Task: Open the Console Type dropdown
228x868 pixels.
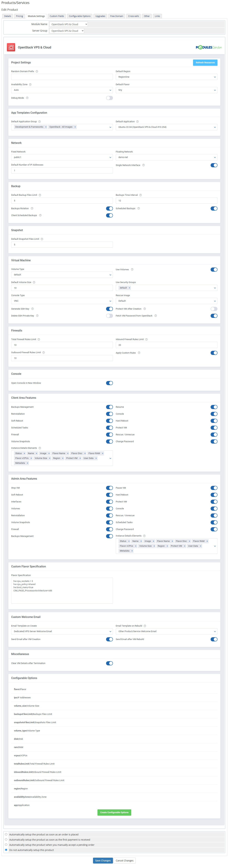Action: pos(62,301)
